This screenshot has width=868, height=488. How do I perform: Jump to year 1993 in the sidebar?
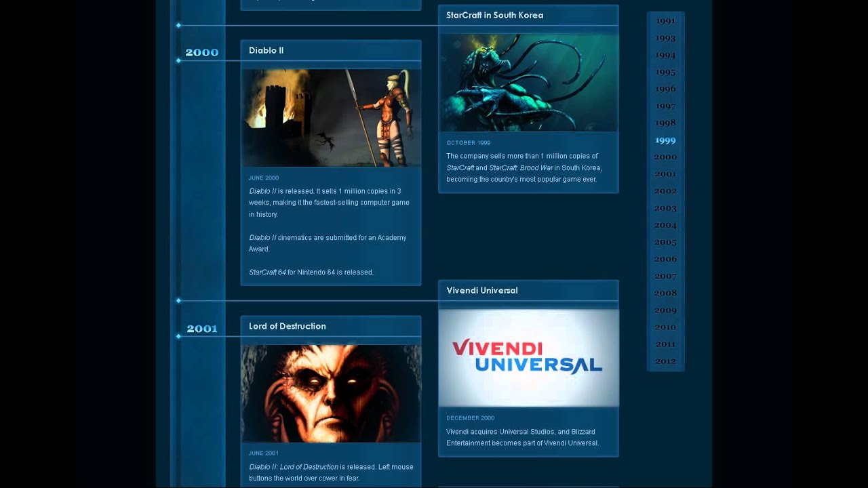click(665, 38)
